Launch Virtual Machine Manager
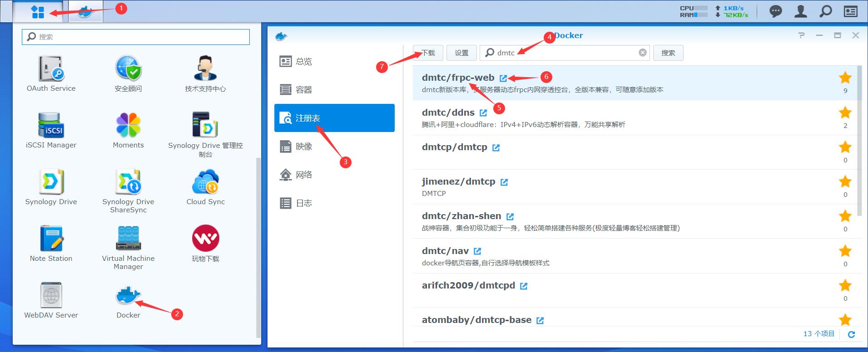 128,248
